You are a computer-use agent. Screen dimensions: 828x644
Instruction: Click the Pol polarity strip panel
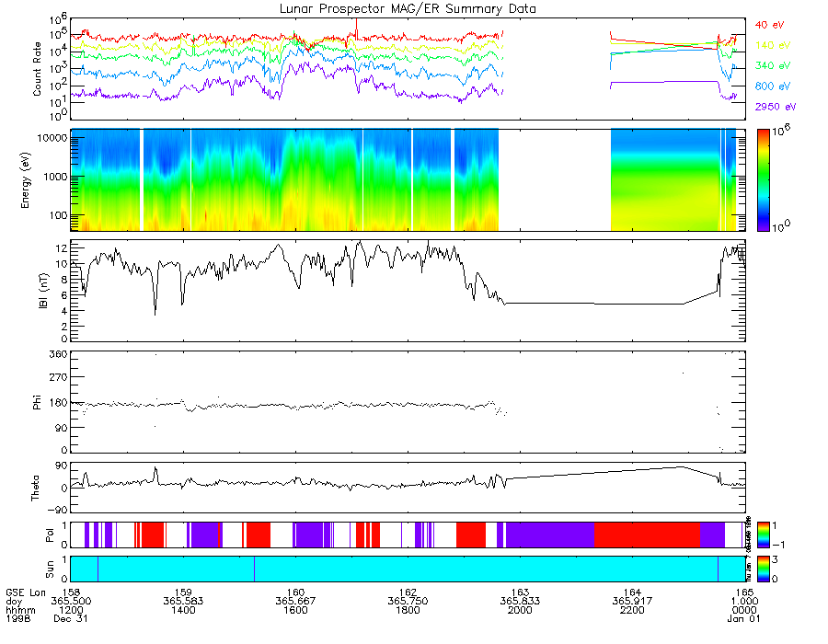(x=408, y=535)
